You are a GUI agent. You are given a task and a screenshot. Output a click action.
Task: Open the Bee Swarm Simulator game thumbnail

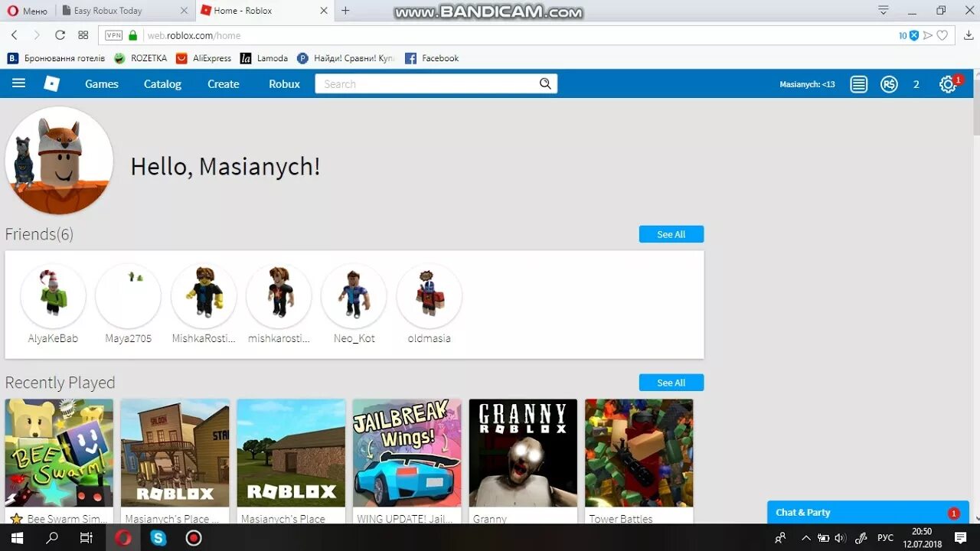point(59,452)
